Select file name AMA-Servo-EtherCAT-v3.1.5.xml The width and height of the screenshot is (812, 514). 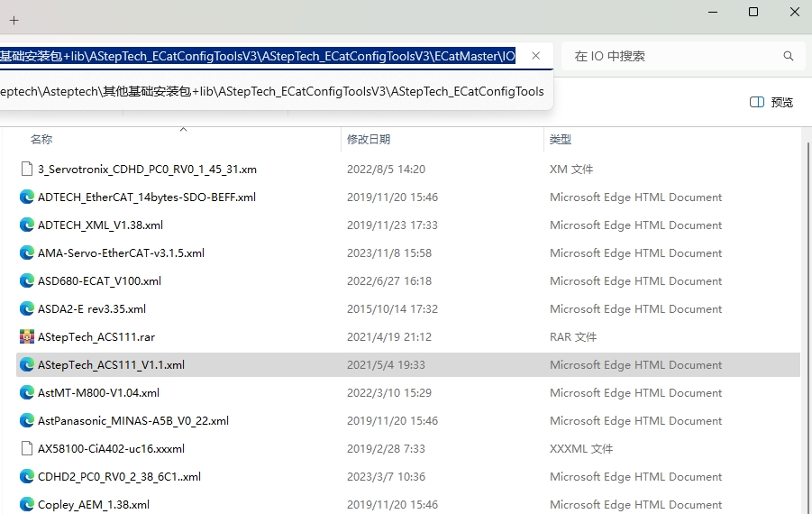tap(121, 253)
